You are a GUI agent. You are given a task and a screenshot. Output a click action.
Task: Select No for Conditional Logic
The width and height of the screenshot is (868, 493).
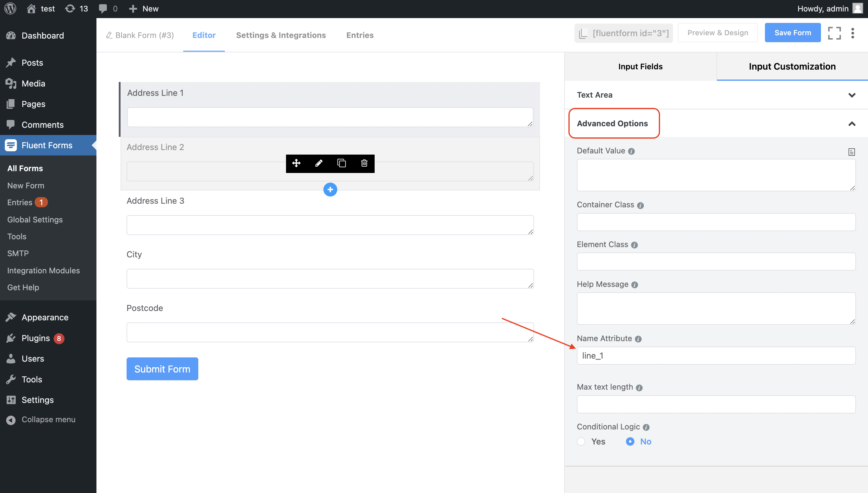click(x=630, y=441)
